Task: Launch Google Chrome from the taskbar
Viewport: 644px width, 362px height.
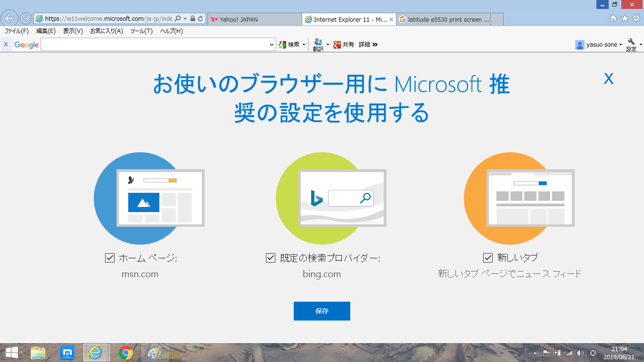Action: coord(125,353)
